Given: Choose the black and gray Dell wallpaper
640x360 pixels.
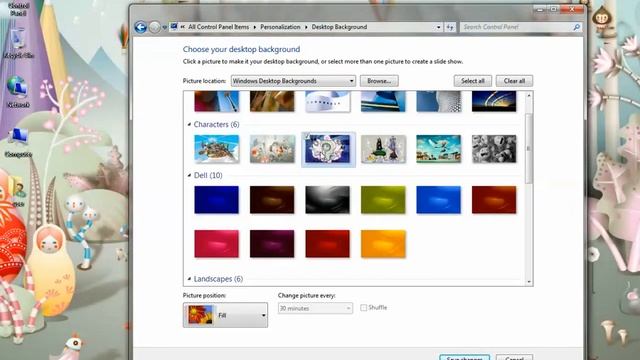Looking at the screenshot, I should (328, 200).
